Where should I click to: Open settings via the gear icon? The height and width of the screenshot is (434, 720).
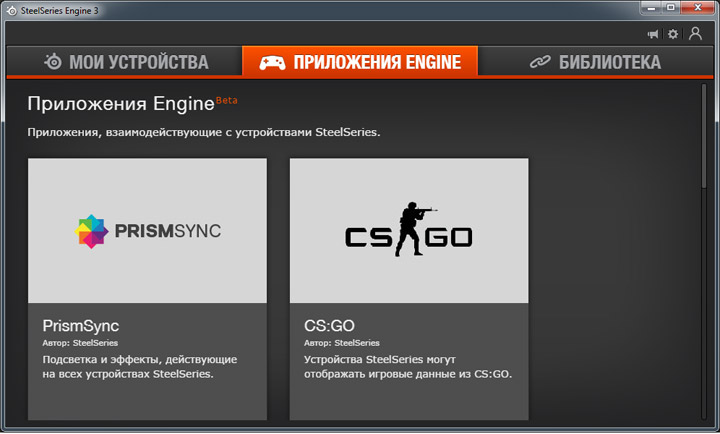tap(673, 34)
